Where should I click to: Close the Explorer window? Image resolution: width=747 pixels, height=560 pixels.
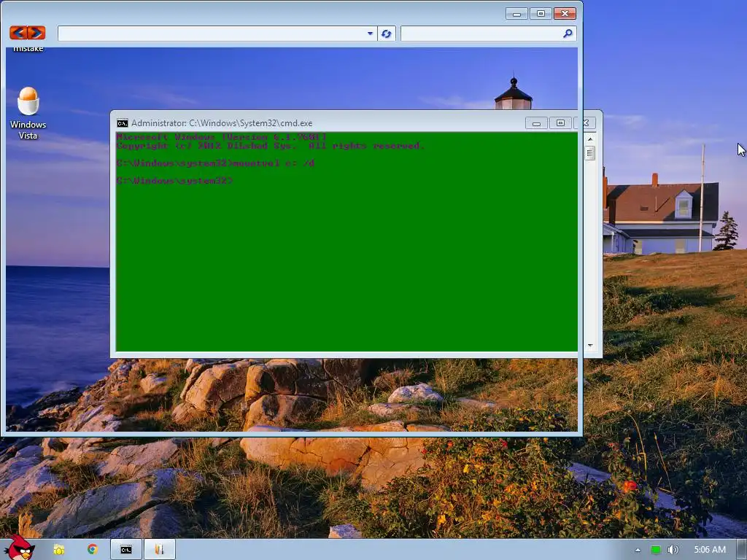565,14
